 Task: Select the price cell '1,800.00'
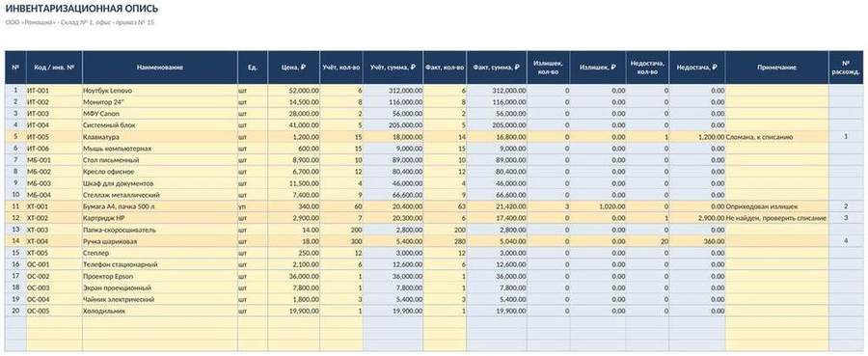point(294,299)
